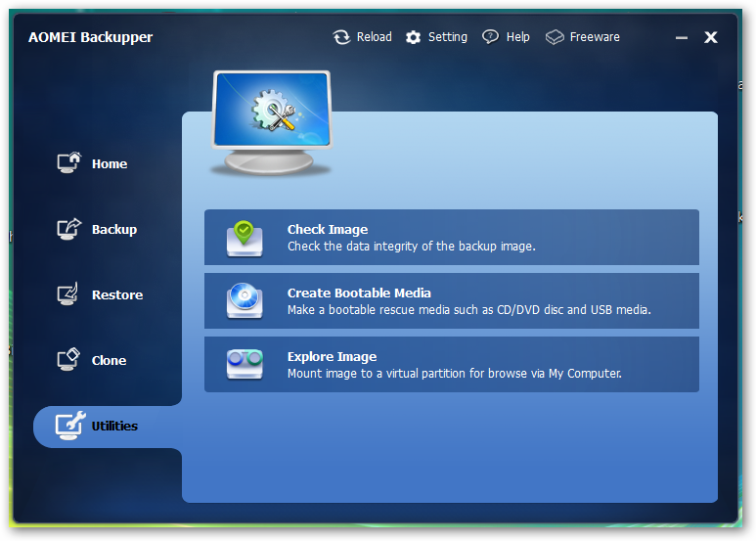Click the Help speech bubble icon
756x541 pixels.
[490, 36]
